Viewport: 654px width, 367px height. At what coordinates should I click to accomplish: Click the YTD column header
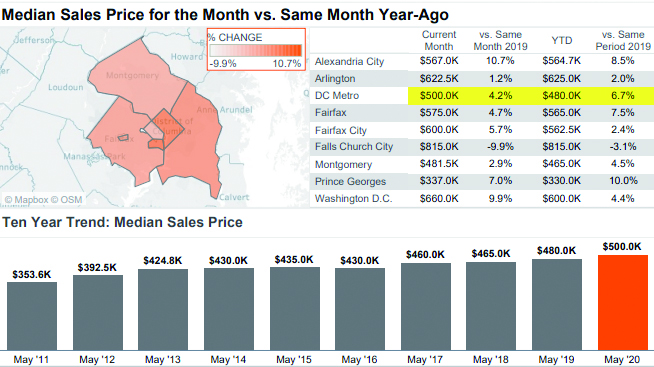pos(561,40)
